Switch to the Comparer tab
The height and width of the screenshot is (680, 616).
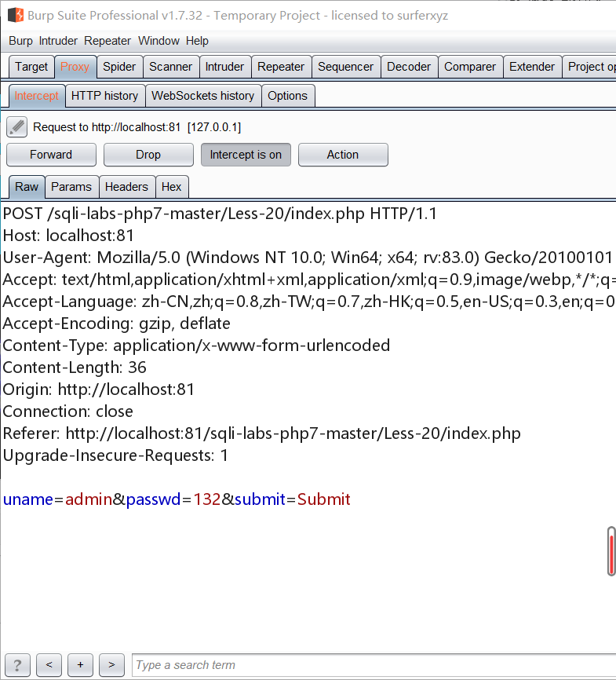(x=470, y=67)
